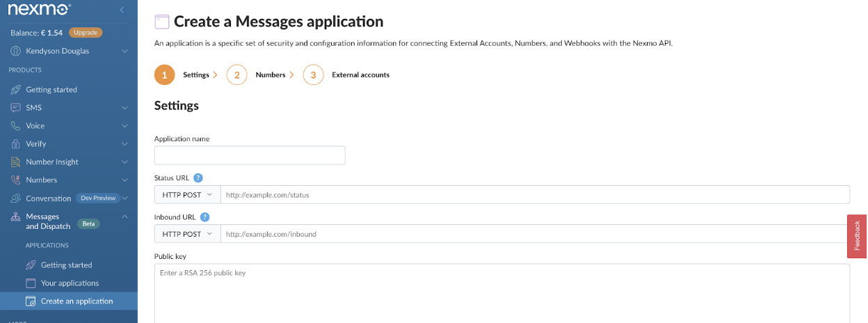Go to step 3 External accounts
Viewport: 868px width, 323px height.
click(313, 74)
